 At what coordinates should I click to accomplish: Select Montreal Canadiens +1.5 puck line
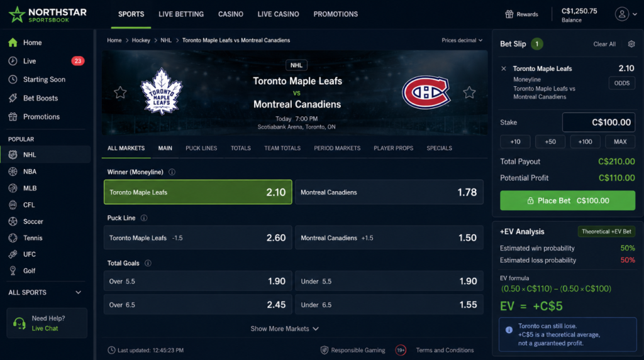click(389, 237)
